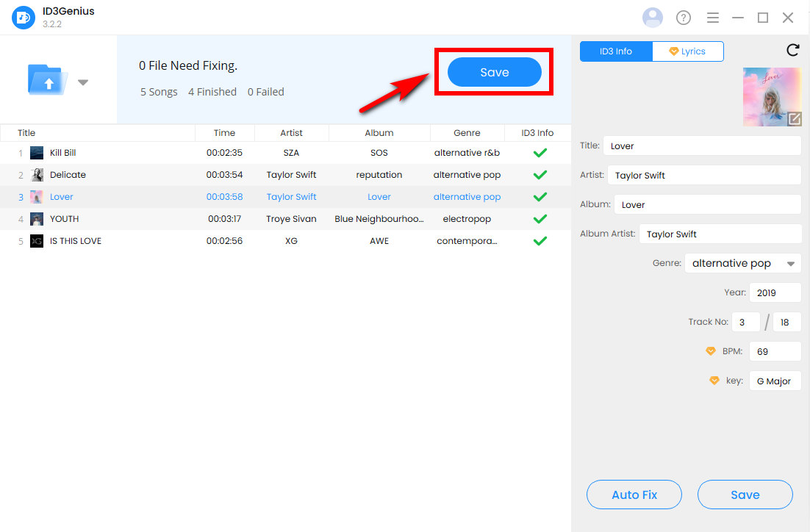The height and width of the screenshot is (532, 810).
Task: Click the Title input field
Action: pos(702,146)
